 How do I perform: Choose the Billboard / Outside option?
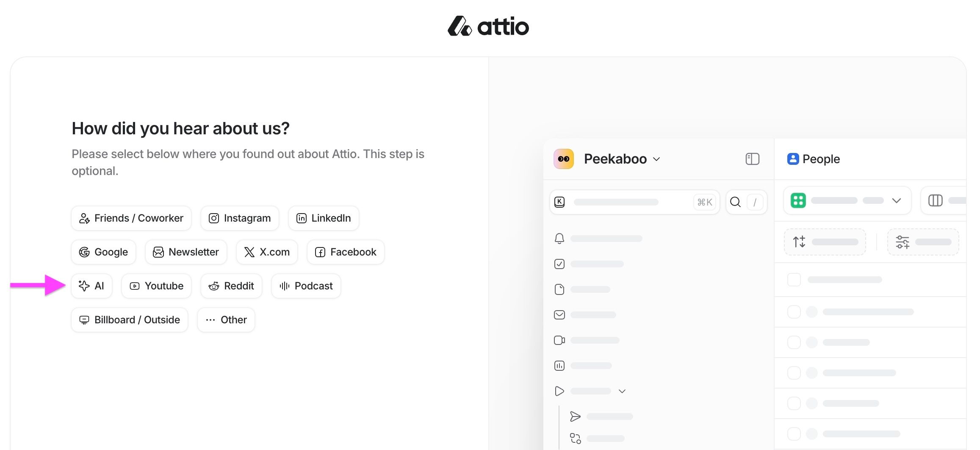point(129,319)
